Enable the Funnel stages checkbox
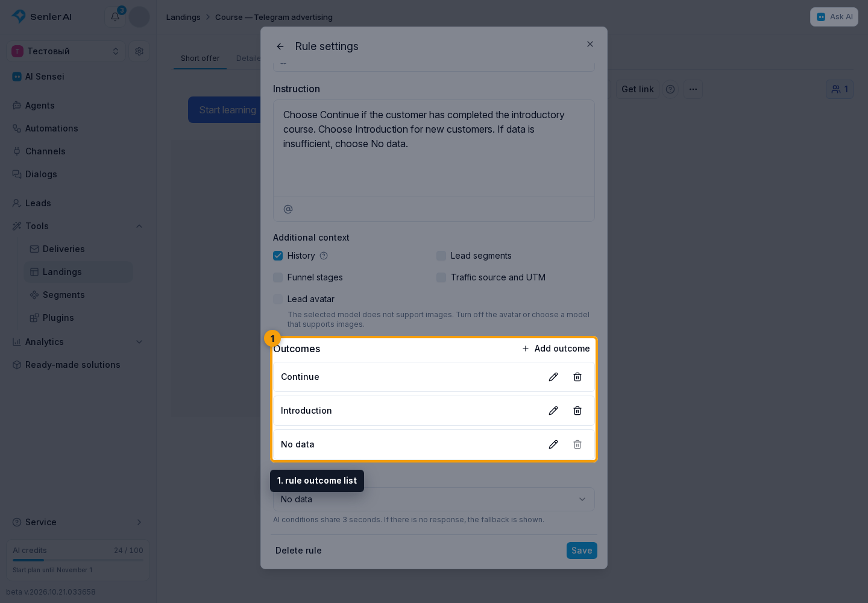Viewport: 868px width, 603px height. (x=278, y=277)
